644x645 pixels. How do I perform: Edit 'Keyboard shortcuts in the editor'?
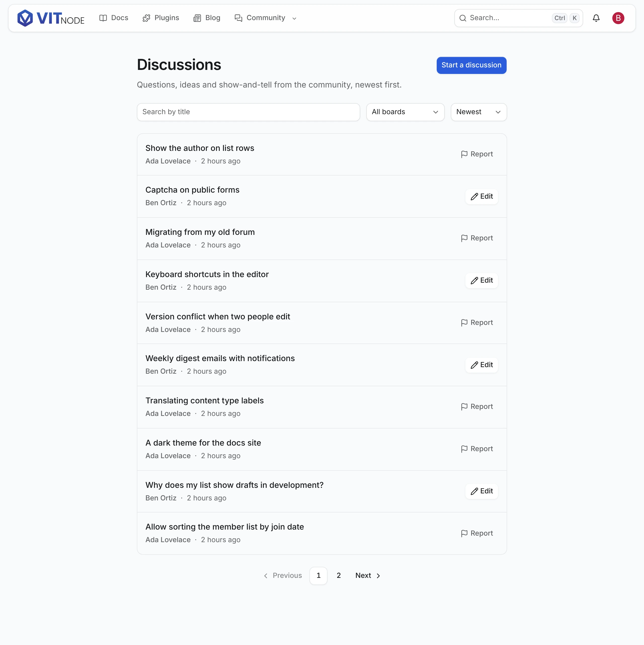(481, 280)
